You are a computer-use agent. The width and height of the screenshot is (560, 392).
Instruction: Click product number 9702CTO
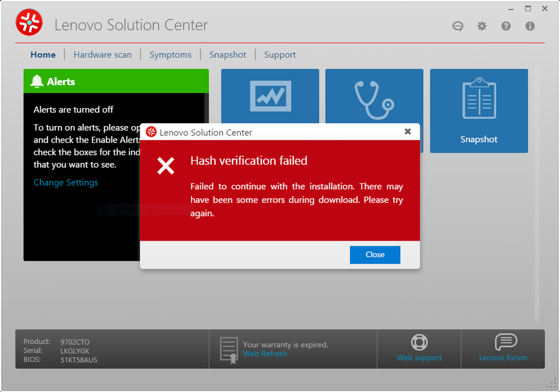[75, 342]
